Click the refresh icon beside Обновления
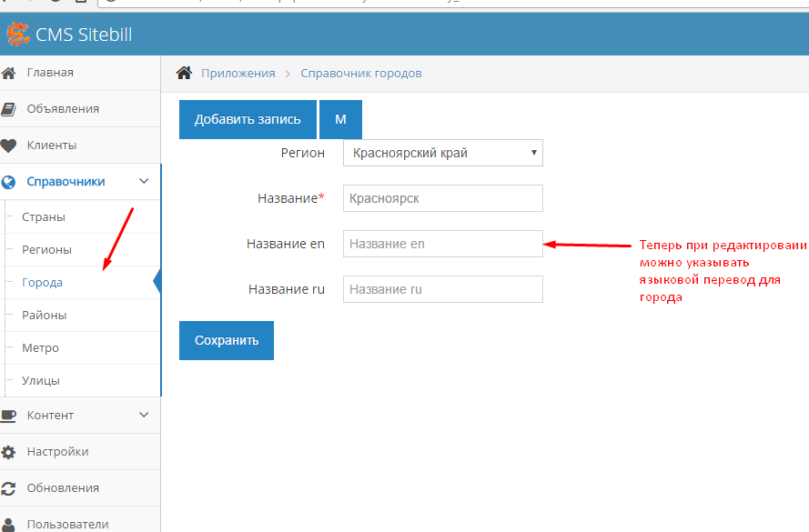809x532 pixels. coord(9,488)
